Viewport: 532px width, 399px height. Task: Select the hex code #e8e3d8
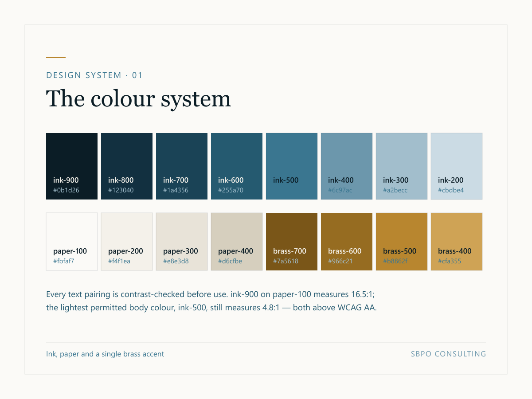tap(176, 261)
